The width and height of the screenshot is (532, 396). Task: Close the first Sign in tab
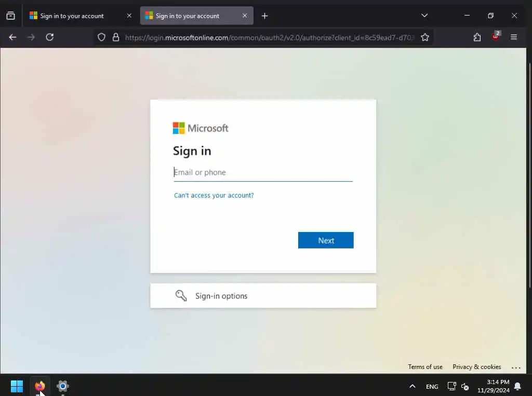129,16
